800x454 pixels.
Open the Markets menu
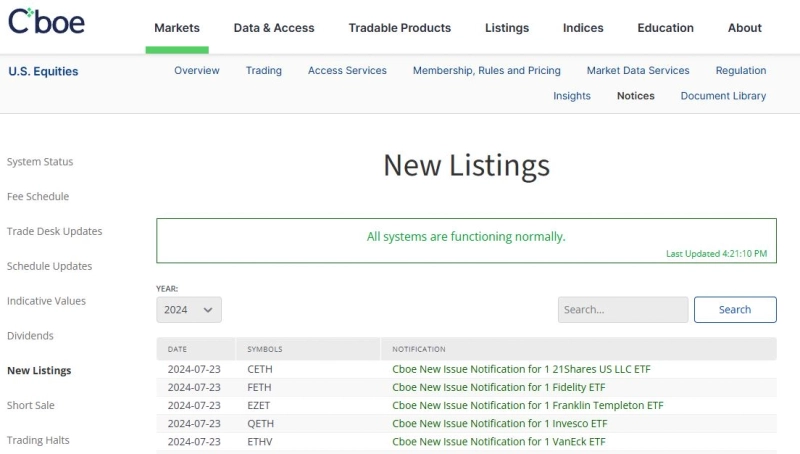pyautogui.click(x=177, y=28)
